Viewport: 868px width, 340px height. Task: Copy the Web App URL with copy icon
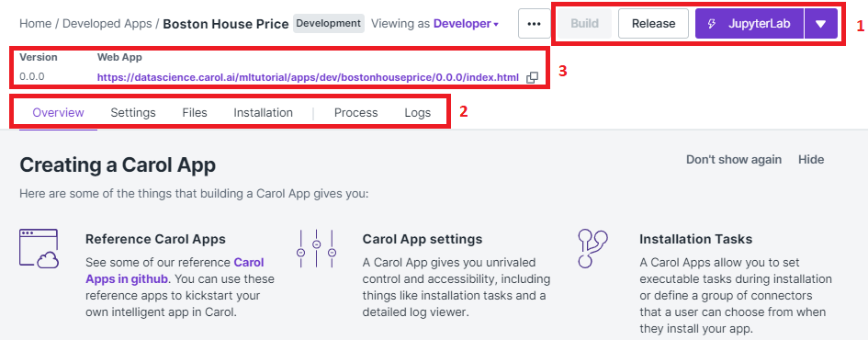pyautogui.click(x=532, y=77)
